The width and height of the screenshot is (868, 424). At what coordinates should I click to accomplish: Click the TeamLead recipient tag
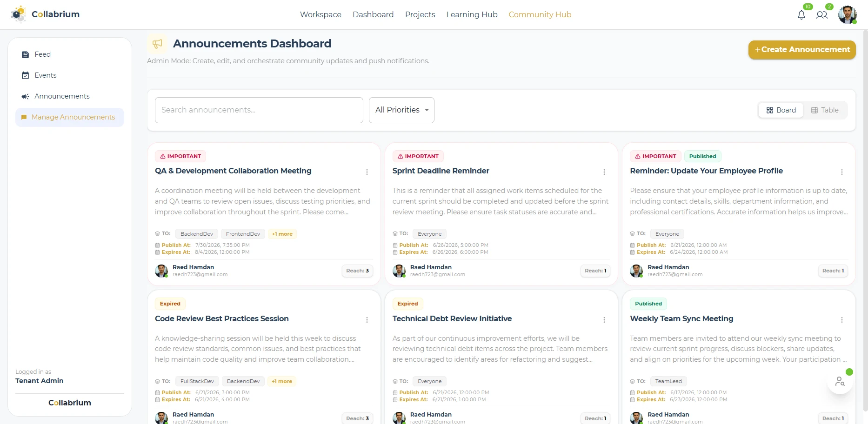[x=668, y=381]
